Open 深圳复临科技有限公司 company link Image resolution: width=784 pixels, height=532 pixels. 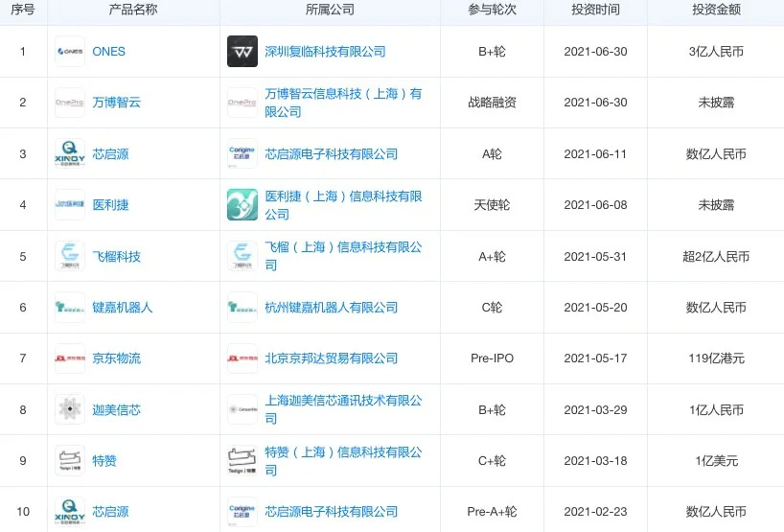point(325,52)
